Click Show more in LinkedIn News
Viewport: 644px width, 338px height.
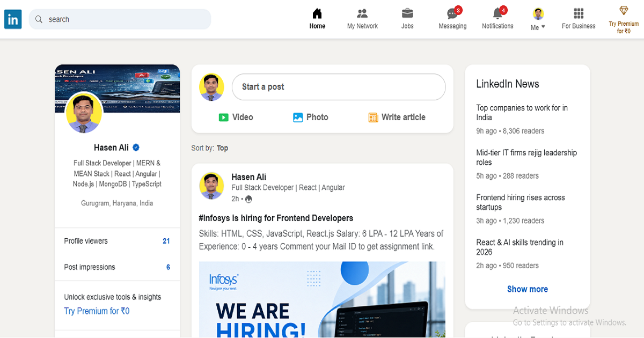528,289
